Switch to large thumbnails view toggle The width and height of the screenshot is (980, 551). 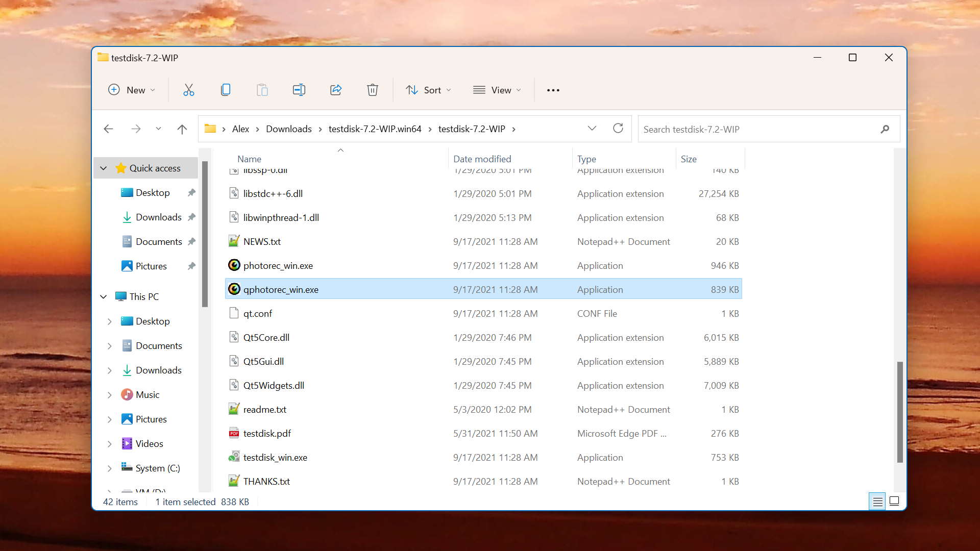894,501
